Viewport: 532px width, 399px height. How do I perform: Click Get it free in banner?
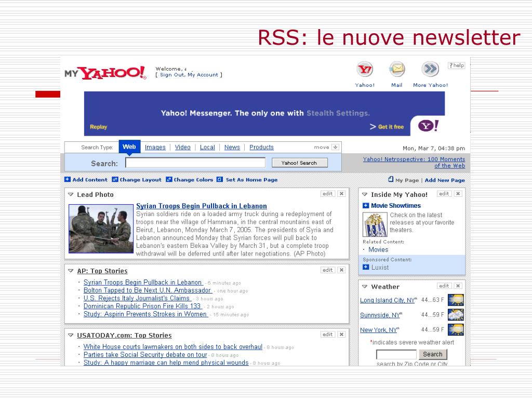[x=391, y=127]
